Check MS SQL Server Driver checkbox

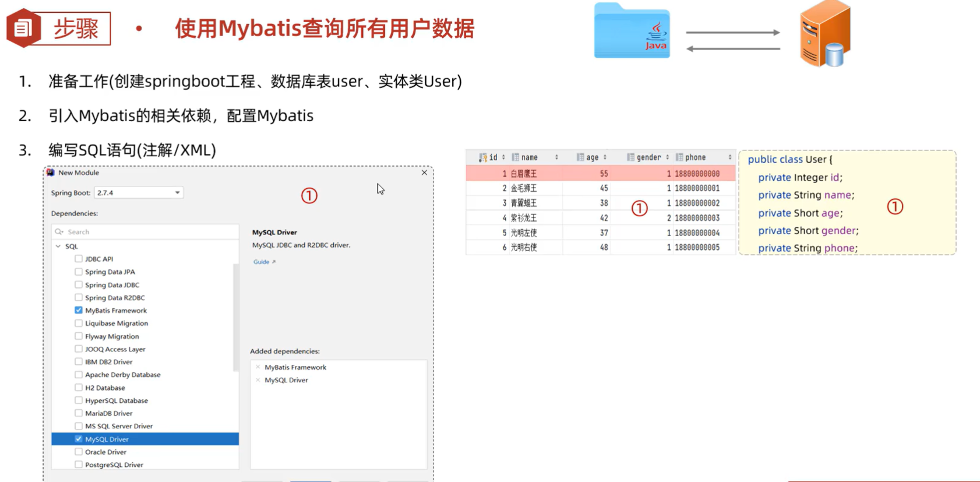pos(79,426)
